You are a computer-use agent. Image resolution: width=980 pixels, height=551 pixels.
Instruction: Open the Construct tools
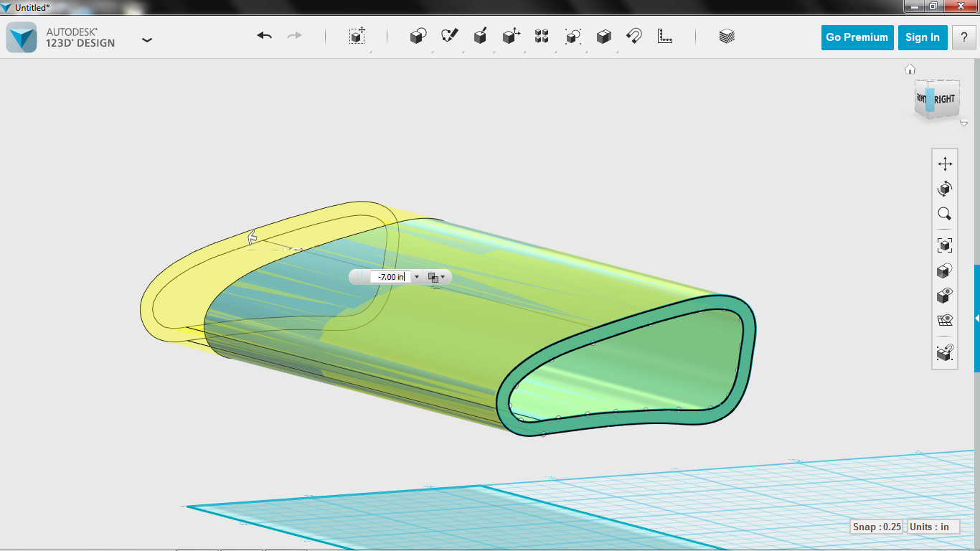click(x=481, y=36)
